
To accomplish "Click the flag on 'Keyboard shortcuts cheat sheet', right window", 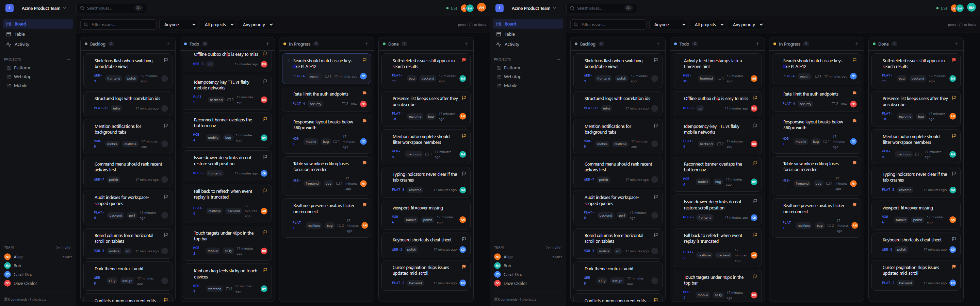I will click(954, 239).
